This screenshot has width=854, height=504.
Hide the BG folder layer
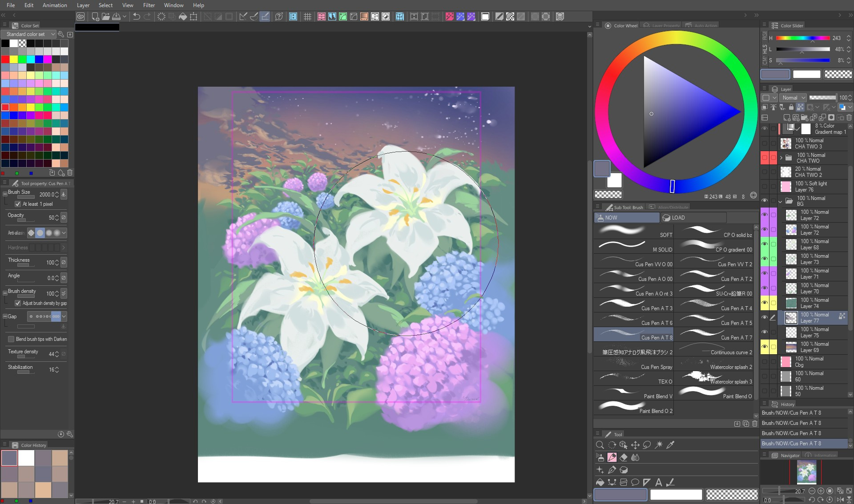click(x=764, y=201)
